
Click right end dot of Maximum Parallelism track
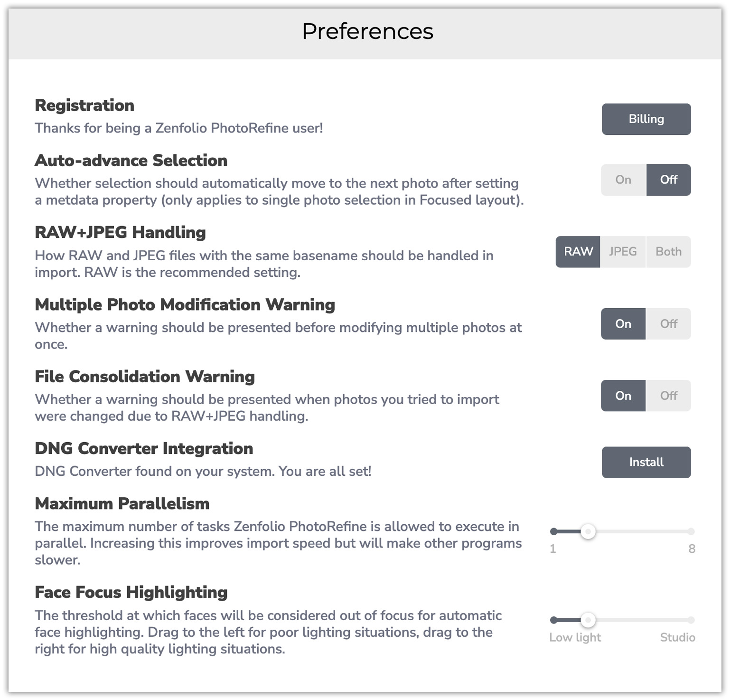tap(691, 531)
